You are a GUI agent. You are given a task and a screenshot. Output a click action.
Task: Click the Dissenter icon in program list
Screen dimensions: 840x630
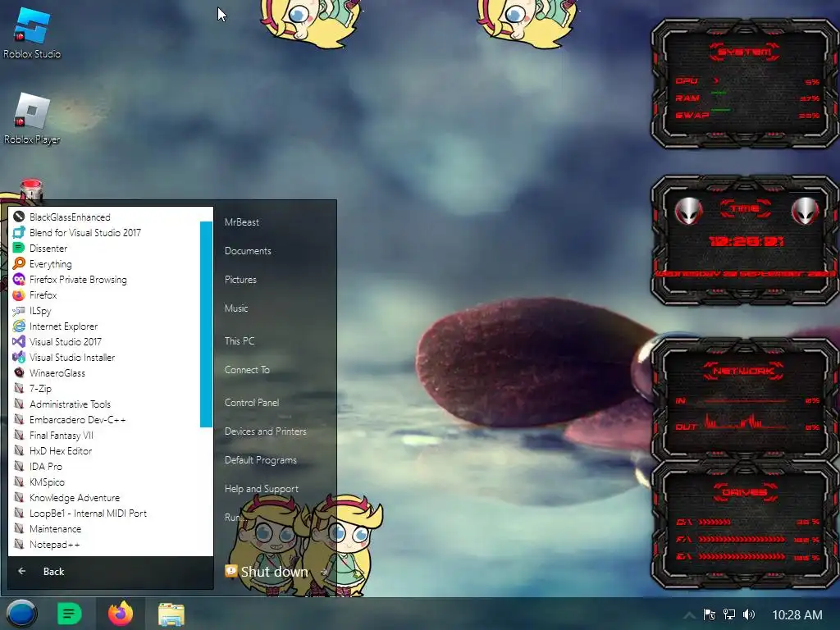coord(19,248)
